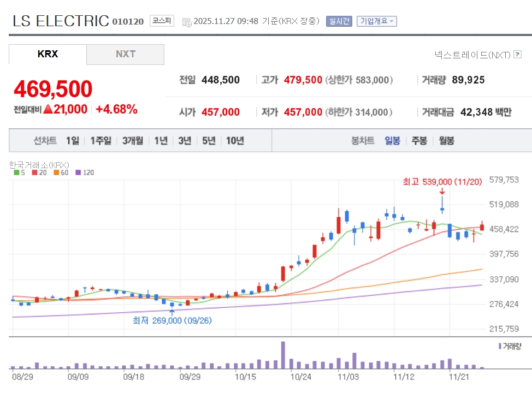Screen dimensions: 532x393
Task: Select the 일봉 daily candle chart
Action: (392, 140)
